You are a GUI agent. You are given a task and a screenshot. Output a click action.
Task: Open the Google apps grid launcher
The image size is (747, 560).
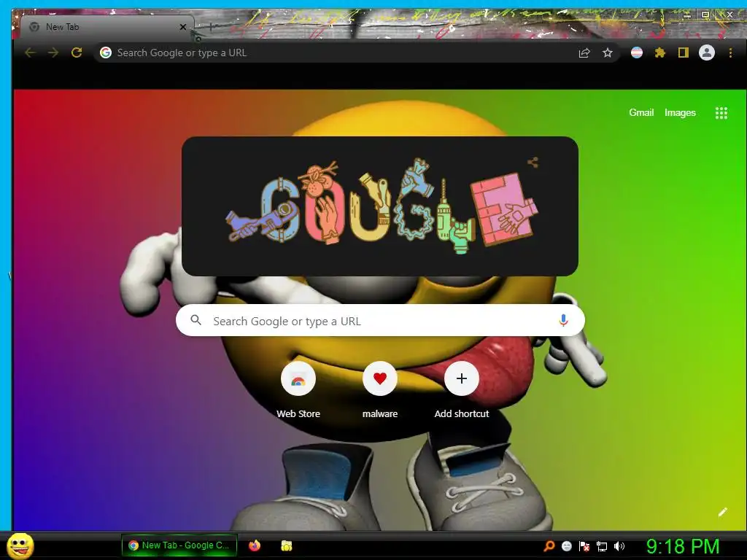721,113
